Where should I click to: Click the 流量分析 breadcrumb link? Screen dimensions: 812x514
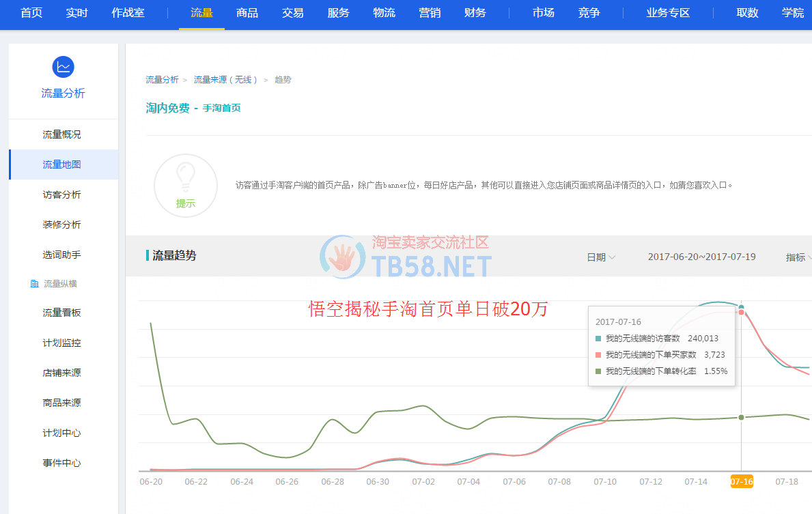click(162, 80)
